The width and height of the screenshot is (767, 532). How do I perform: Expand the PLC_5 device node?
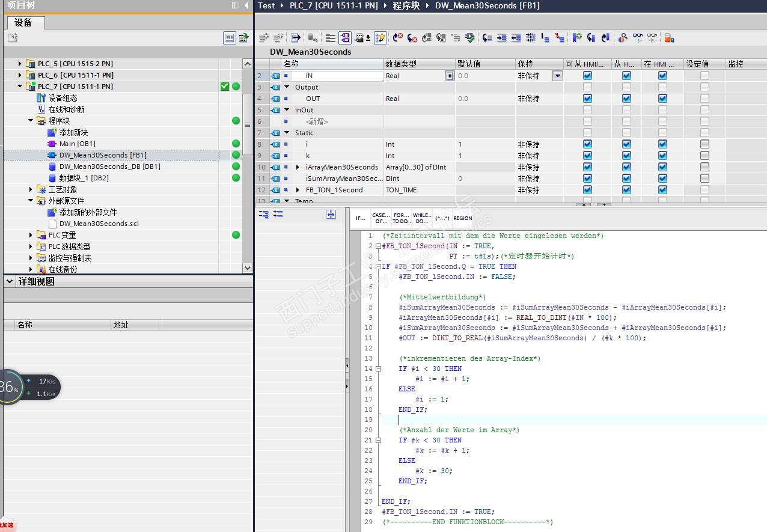click(20, 64)
